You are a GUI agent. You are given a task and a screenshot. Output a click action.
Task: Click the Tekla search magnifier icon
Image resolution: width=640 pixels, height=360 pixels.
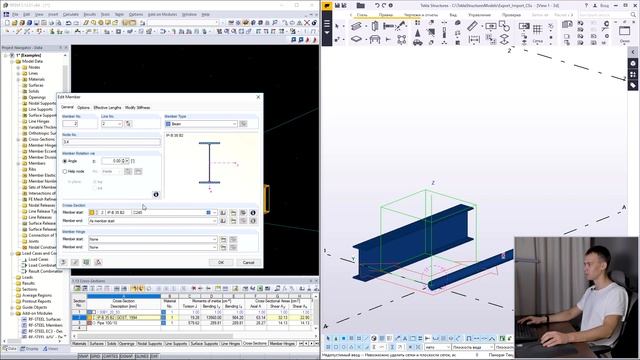coord(633,15)
